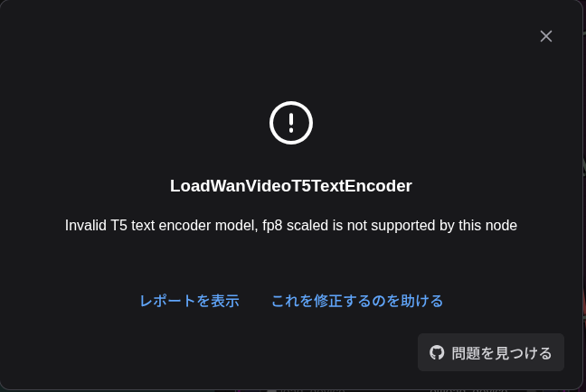Select the これを修正するのを助ける link
The image size is (586, 392).
(x=357, y=301)
